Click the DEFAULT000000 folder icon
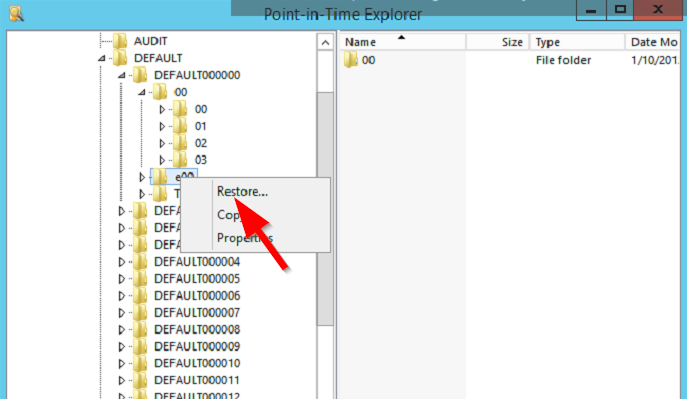The width and height of the screenshot is (687, 399). tap(140, 75)
